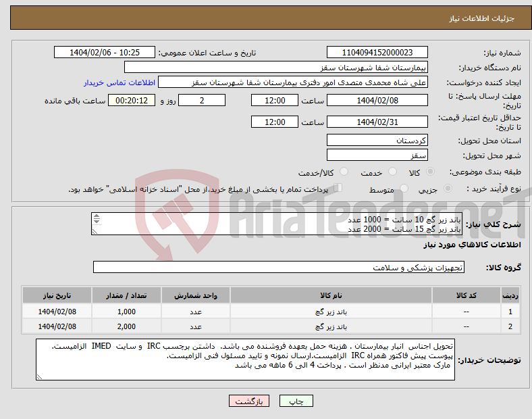The width and height of the screenshot is (532, 419).
Task: Click باند زیر گچ in row 1
Action: point(331,312)
